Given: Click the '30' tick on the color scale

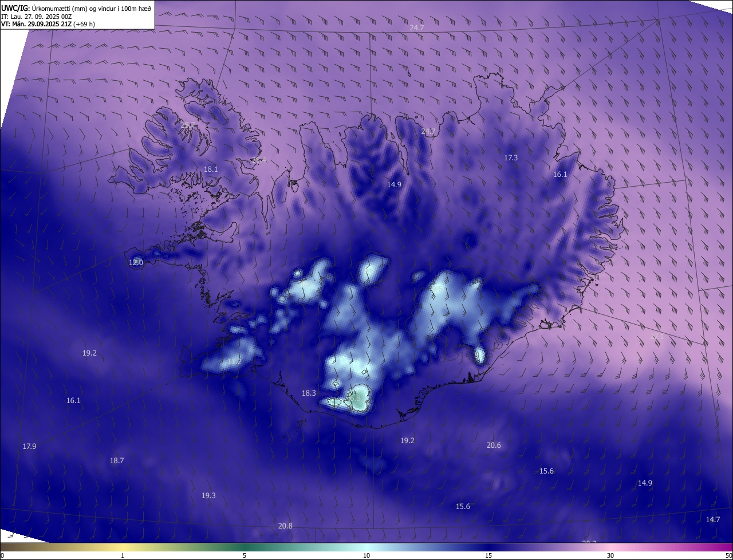Looking at the screenshot, I should 610,555.
